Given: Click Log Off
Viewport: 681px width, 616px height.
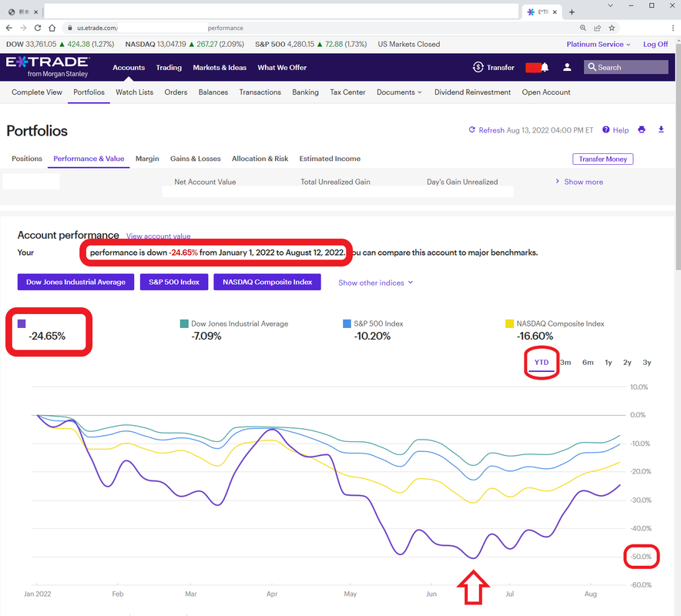Looking at the screenshot, I should click(x=656, y=45).
